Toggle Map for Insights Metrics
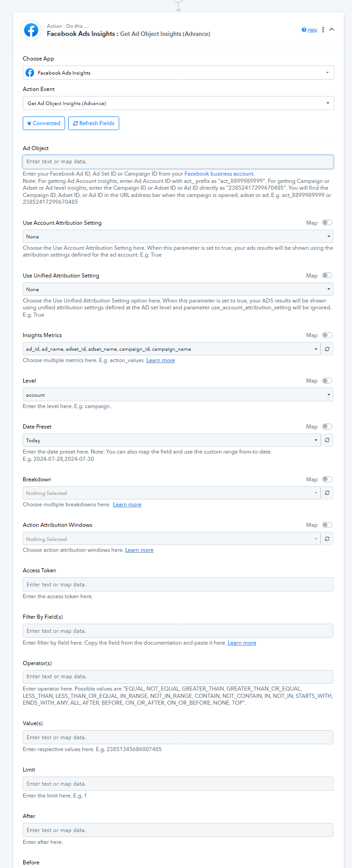This screenshot has height=868, width=352. 327,335
